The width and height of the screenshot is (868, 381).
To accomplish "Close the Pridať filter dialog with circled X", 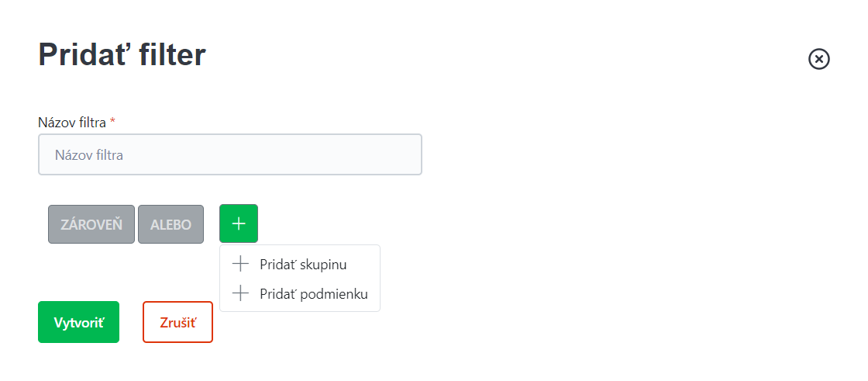I will (818, 59).
